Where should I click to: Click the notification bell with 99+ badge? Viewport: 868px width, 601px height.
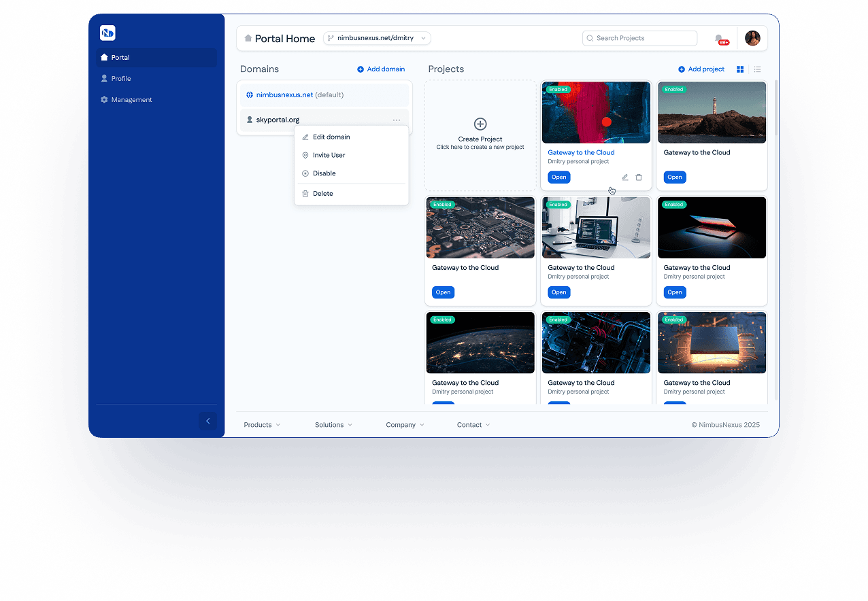point(720,39)
